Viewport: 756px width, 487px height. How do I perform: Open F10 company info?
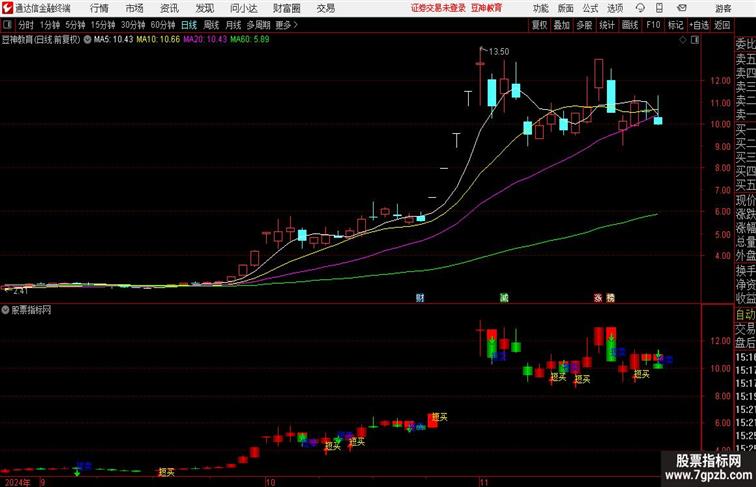[653, 25]
